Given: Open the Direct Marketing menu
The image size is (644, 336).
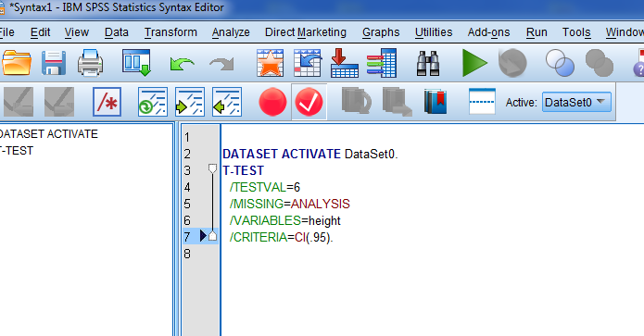Looking at the screenshot, I should pos(306,32).
